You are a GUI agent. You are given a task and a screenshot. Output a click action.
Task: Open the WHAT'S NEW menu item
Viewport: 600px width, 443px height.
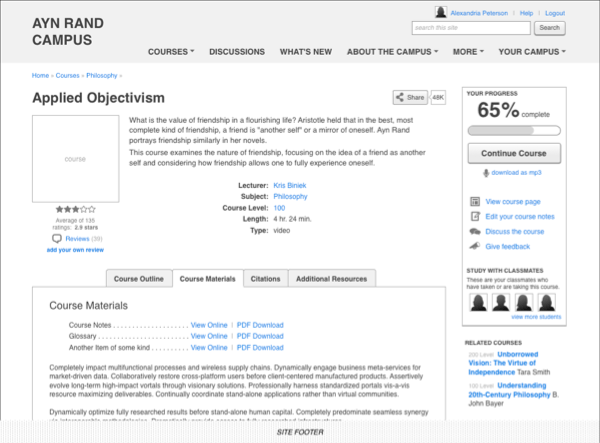click(306, 52)
